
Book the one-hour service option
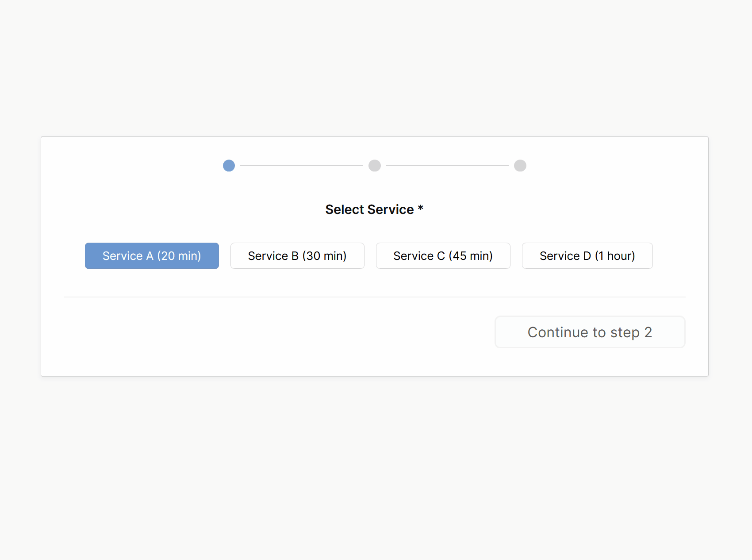(587, 255)
